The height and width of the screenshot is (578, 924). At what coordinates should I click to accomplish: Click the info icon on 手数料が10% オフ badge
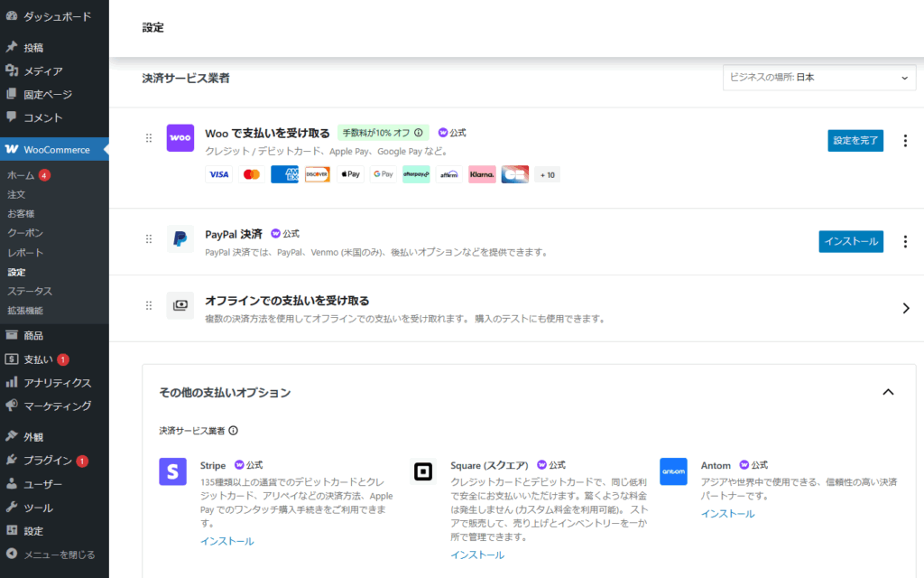coord(419,133)
